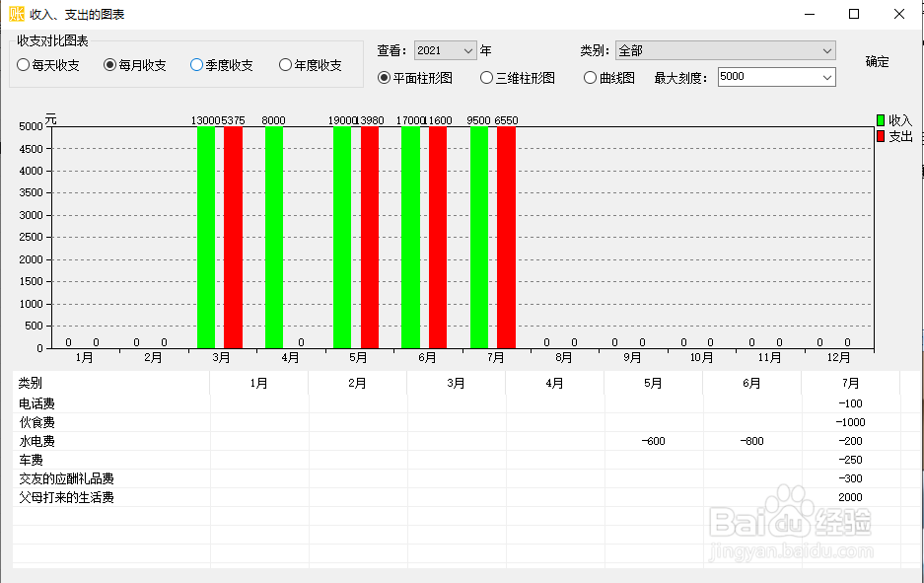The width and height of the screenshot is (924, 583).
Task: Click the -250 cell in 车费 row
Action: (x=850, y=460)
